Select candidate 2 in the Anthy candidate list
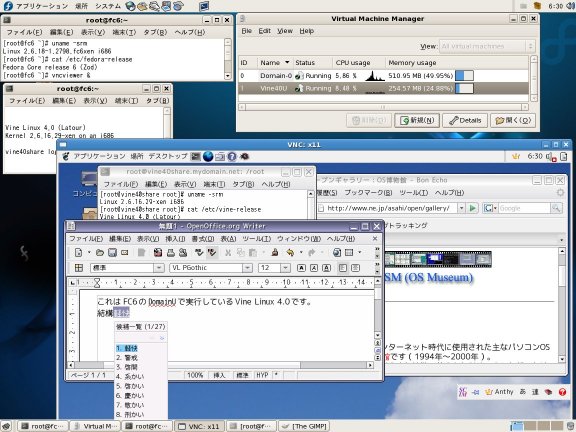This screenshot has height=432, width=576. pos(141,357)
